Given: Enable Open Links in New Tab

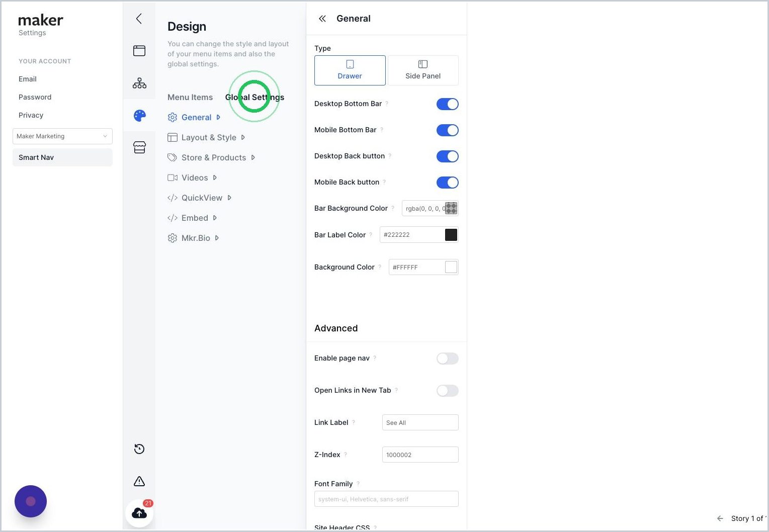Looking at the screenshot, I should click(448, 391).
